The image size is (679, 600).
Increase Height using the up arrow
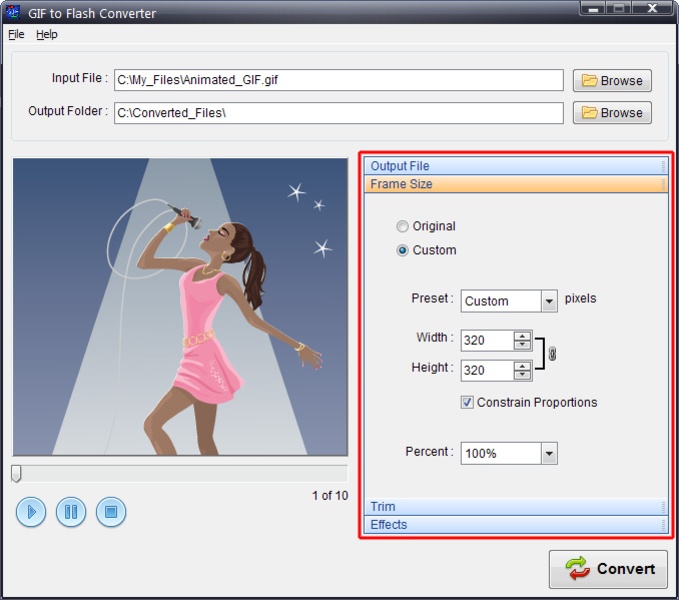pos(522,366)
